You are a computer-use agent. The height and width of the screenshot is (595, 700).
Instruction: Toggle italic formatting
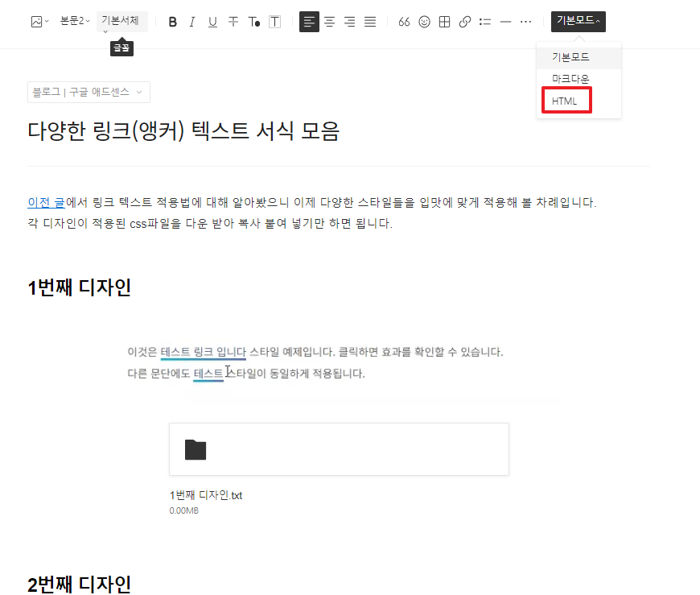coord(192,22)
